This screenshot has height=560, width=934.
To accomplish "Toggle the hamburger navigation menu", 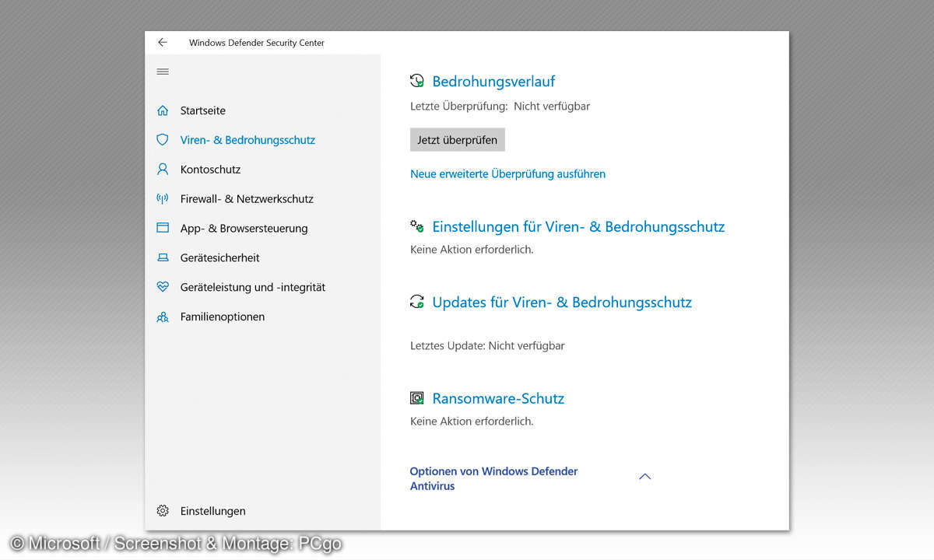I will (163, 72).
